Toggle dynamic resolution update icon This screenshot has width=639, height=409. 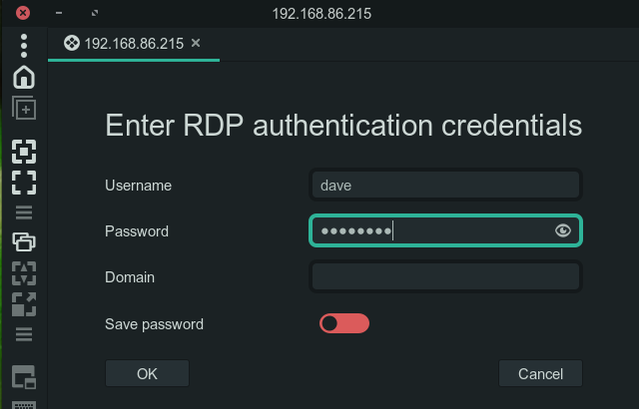pyautogui.click(x=24, y=272)
